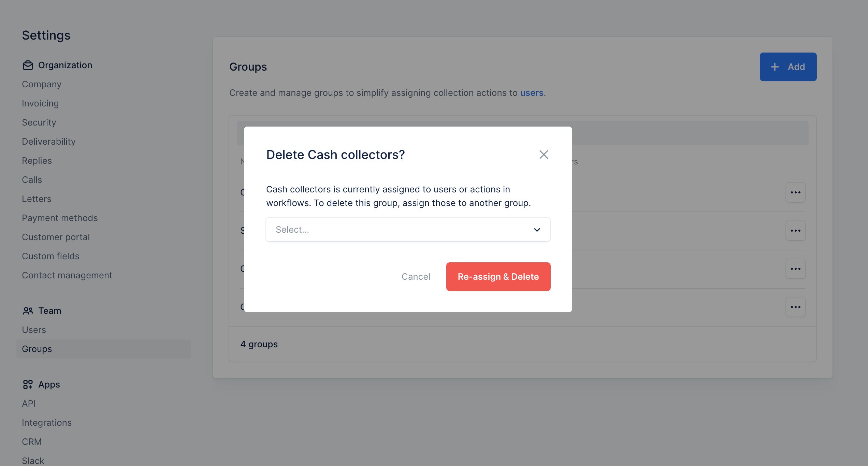Cancel the delete group dialog
868x466 pixels.
[416, 277]
